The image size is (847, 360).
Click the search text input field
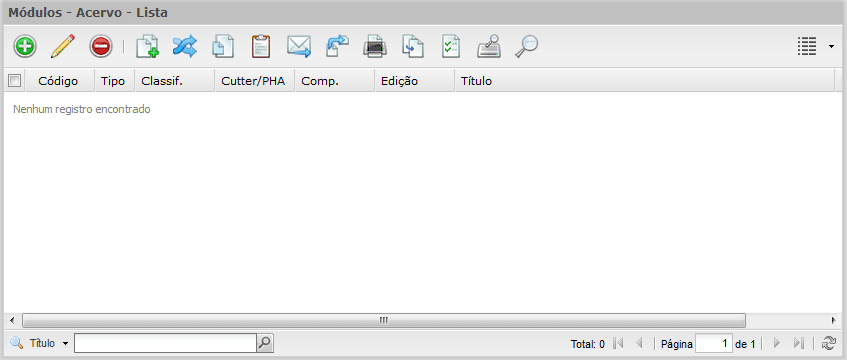coord(165,343)
